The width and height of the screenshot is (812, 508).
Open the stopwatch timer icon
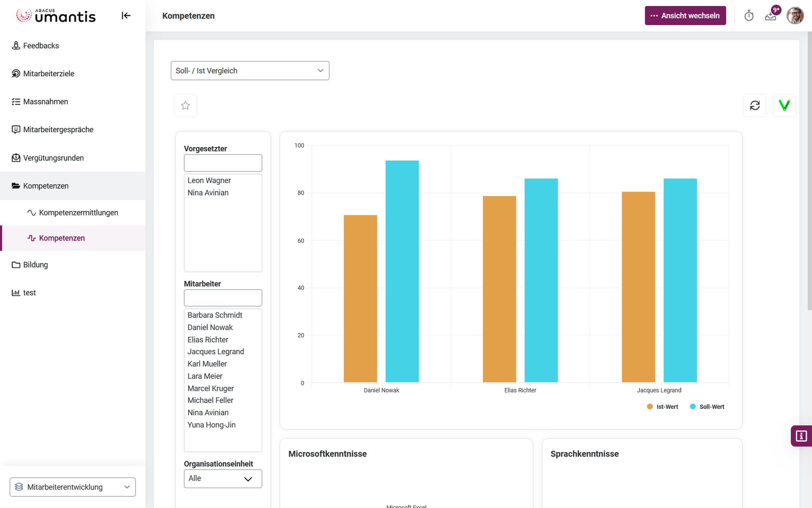point(749,16)
